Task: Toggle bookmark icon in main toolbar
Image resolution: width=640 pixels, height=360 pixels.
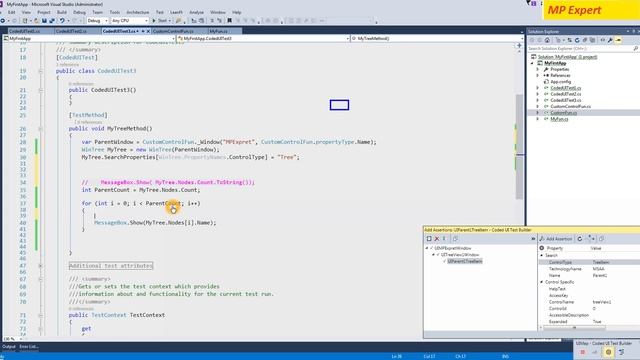Action: tap(229, 20)
